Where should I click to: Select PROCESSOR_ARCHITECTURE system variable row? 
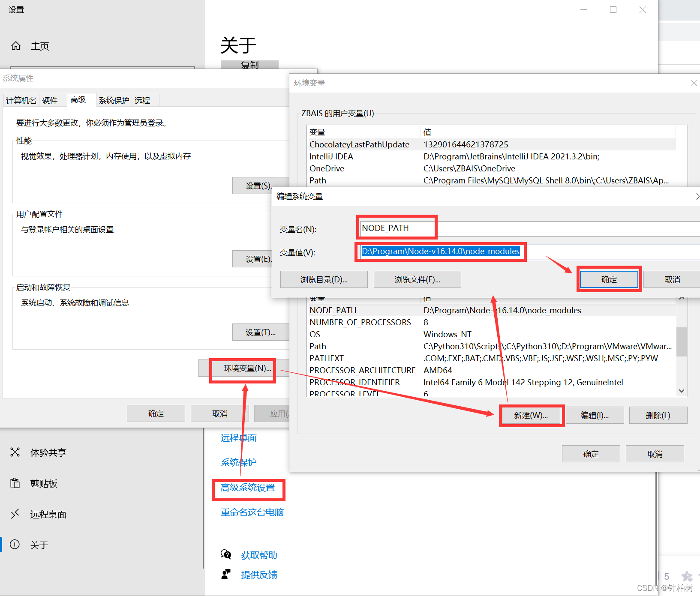click(491, 370)
